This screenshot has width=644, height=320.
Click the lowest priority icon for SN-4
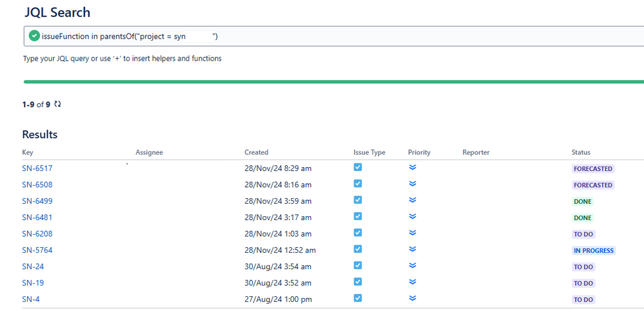[413, 298]
